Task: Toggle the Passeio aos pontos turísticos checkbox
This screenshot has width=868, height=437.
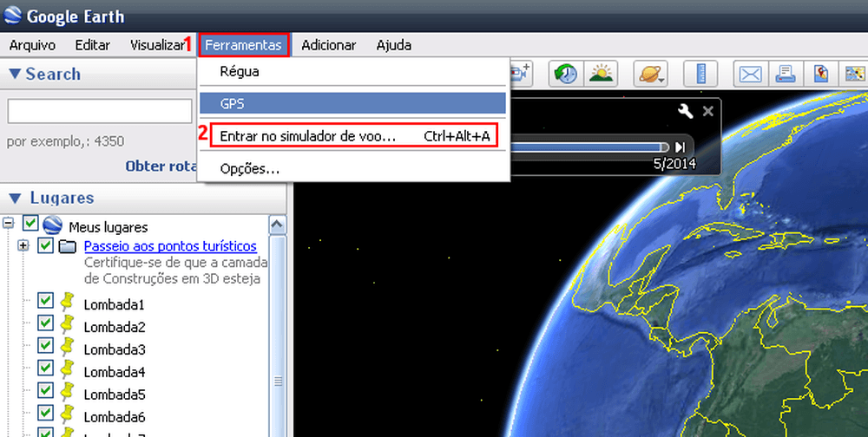Action: click(45, 245)
